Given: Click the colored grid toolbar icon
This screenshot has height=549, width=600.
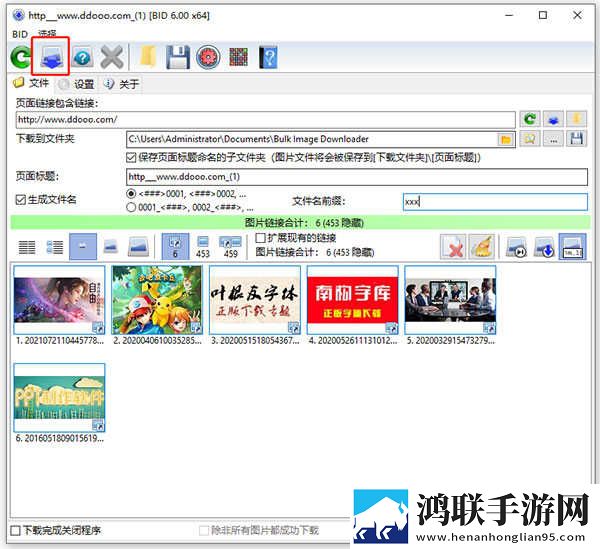Looking at the screenshot, I should click(238, 57).
